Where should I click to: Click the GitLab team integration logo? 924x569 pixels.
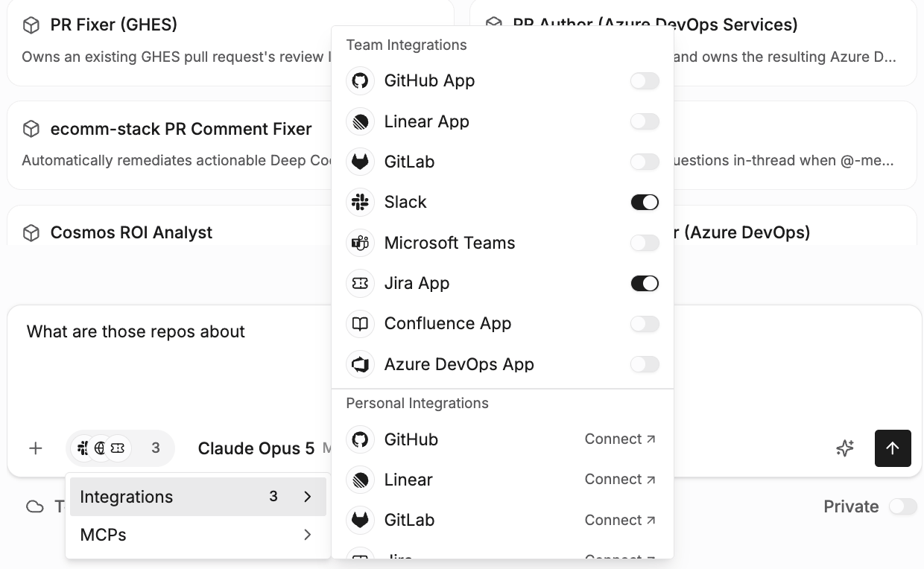coord(361,162)
